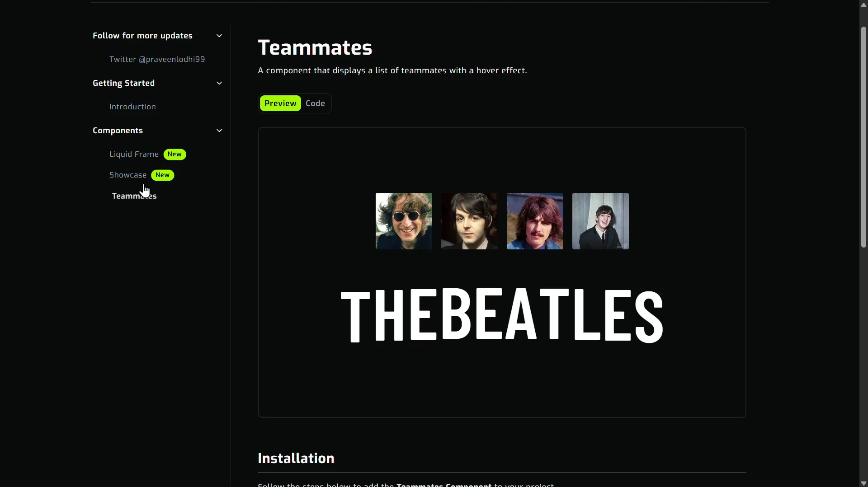The image size is (868, 487).
Task: Switch to the Code tab
Action: coord(315,103)
